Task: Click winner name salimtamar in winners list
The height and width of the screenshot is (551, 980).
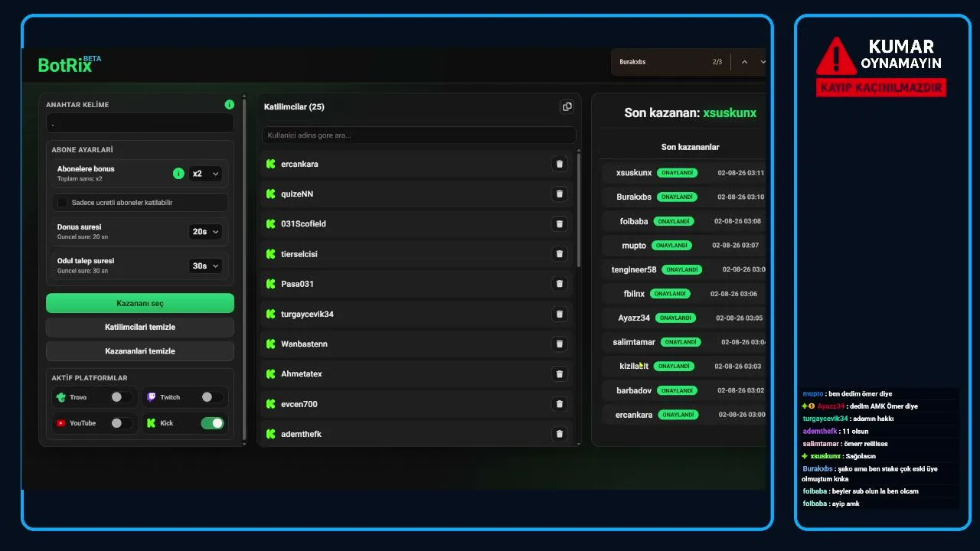Action: coord(634,342)
